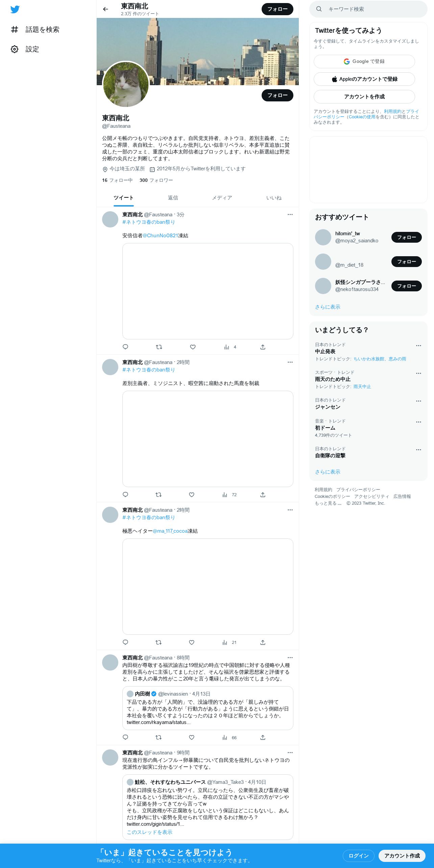434x868 pixels.
Task: Switch to the 返信 tab
Action: click(x=173, y=198)
